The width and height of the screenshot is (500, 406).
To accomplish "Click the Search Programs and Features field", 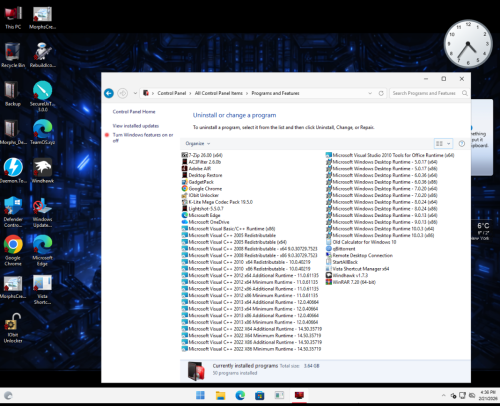I will pyautogui.click(x=424, y=93).
